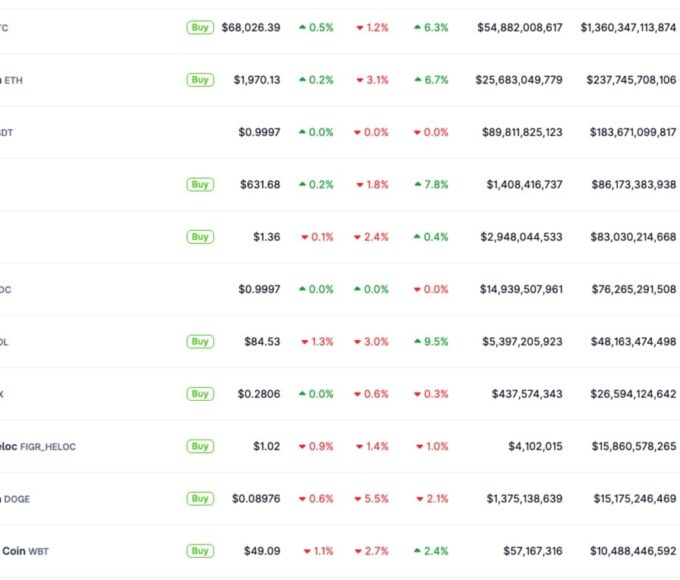Viewport: 680px width, 580px height.
Task: Click the Buy button in the $68,026.39 row
Action: pyautogui.click(x=200, y=28)
